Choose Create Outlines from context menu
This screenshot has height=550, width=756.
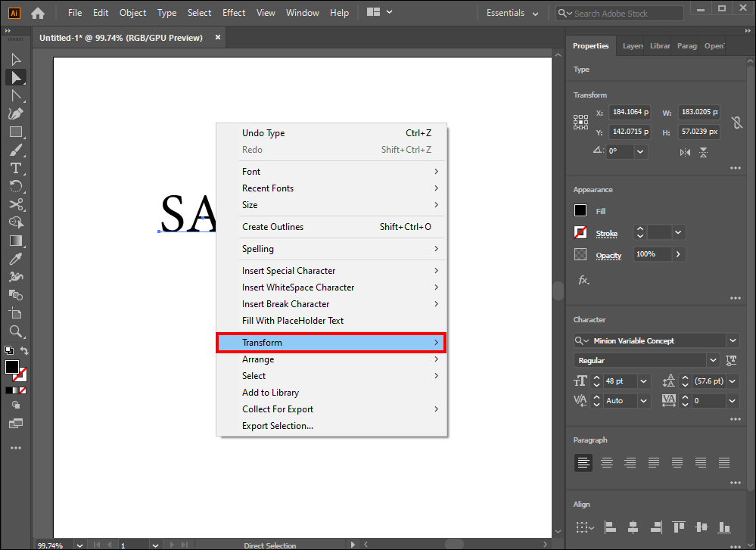coord(272,227)
